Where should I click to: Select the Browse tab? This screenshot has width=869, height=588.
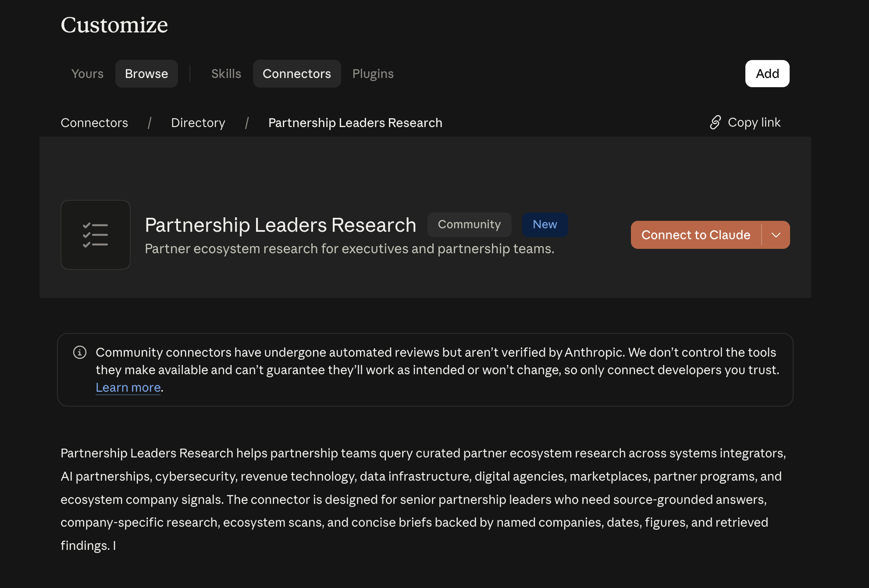(x=146, y=74)
